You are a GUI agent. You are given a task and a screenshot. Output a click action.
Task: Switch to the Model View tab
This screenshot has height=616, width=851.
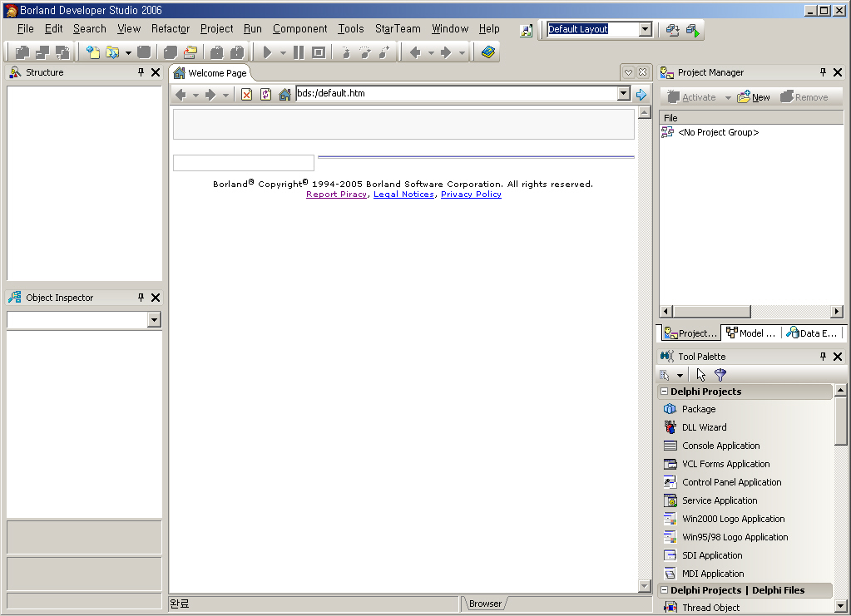[750, 333]
